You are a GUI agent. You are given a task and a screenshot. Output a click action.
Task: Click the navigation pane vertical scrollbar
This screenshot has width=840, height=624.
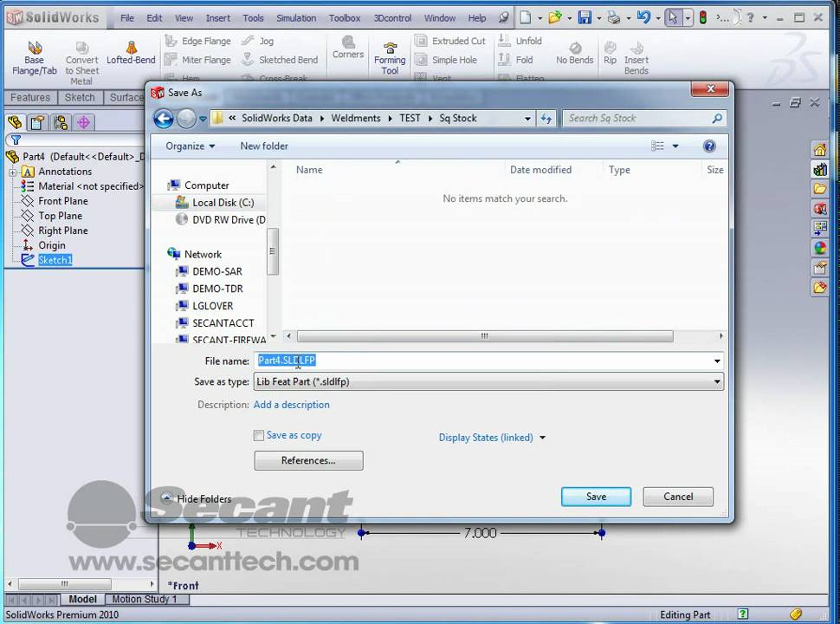pyautogui.click(x=273, y=250)
